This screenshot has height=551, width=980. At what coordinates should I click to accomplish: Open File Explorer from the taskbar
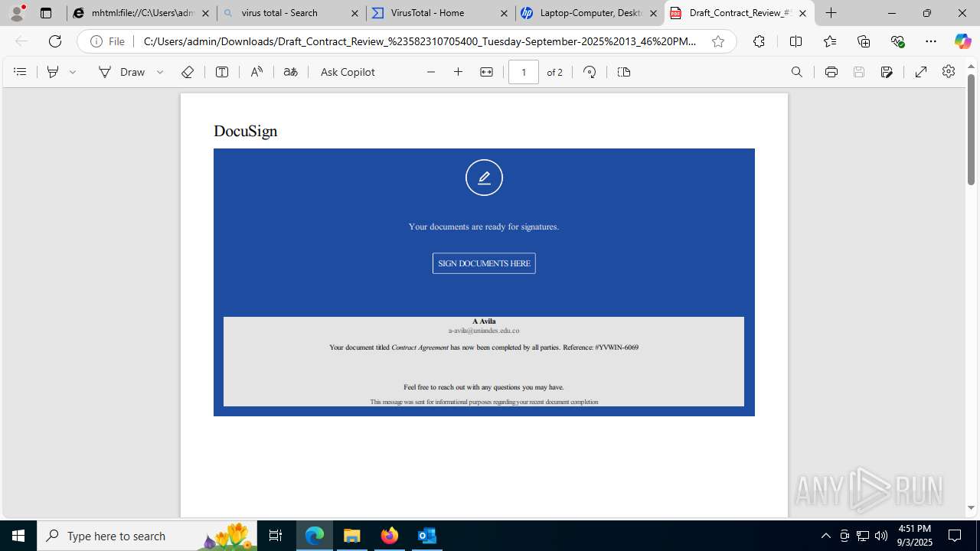point(352,536)
